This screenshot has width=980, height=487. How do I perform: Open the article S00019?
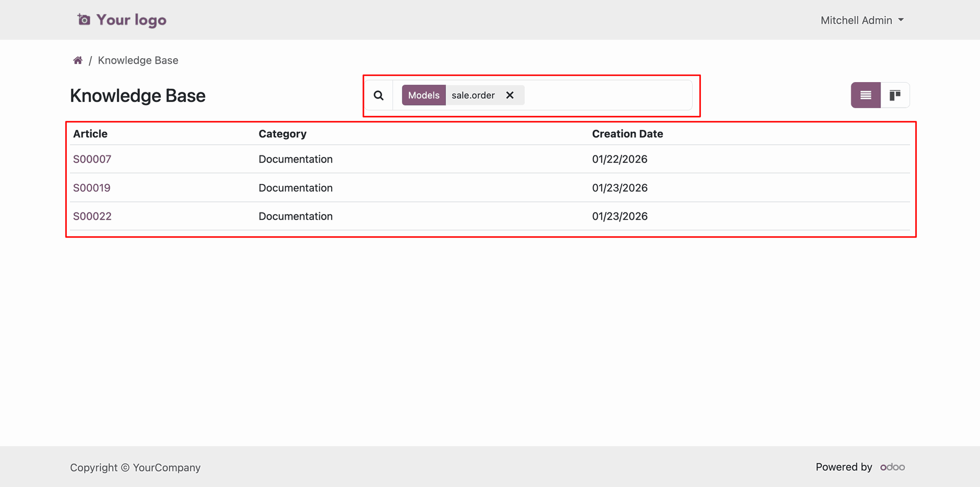tap(92, 188)
